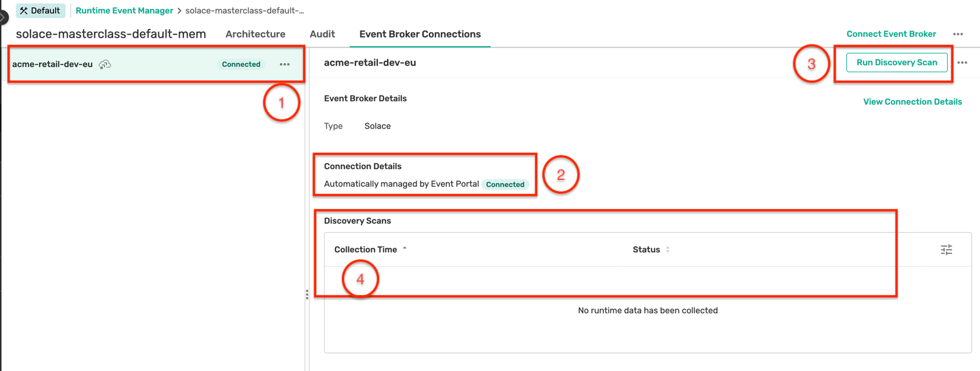This screenshot has height=371, width=980.
Task: Click the cloud icon beside acme-retail-dev-eu
Action: coord(105,64)
